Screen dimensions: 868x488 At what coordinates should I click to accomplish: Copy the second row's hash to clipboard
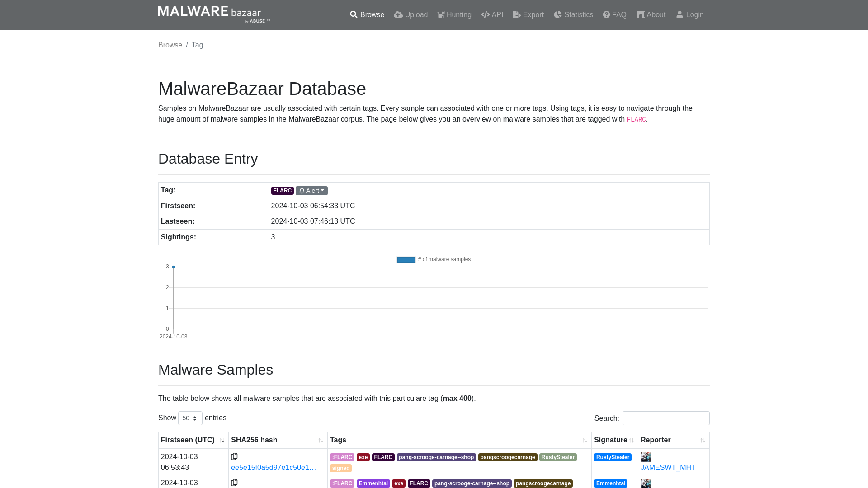[x=234, y=483]
